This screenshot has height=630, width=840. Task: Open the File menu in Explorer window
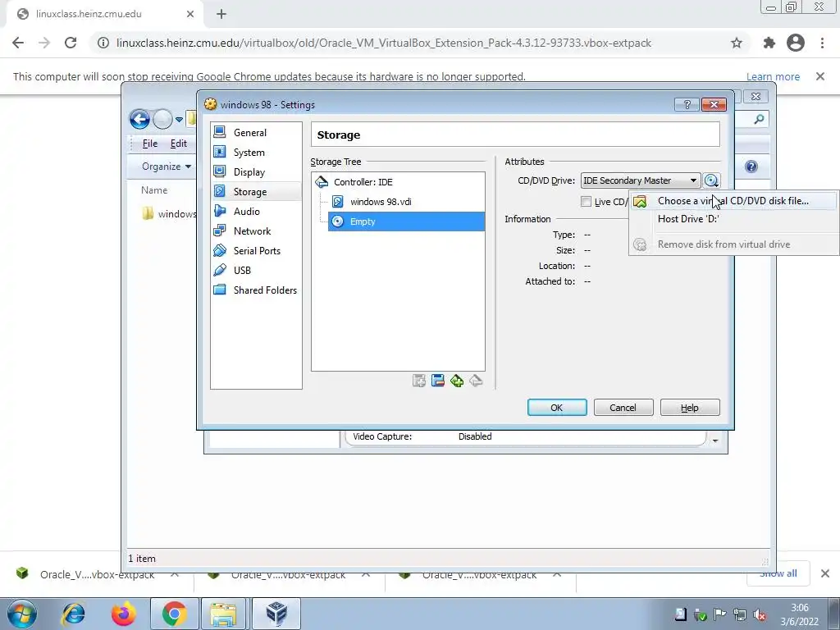click(150, 144)
